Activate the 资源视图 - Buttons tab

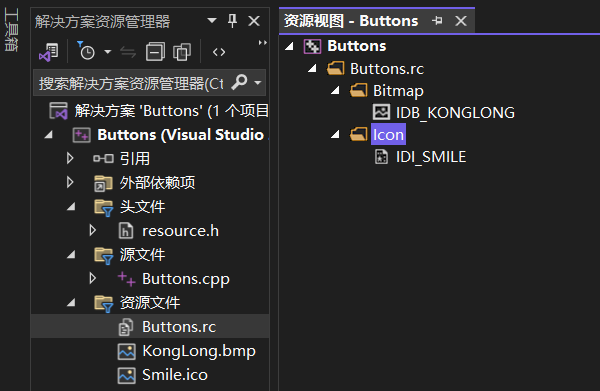pyautogui.click(x=351, y=21)
